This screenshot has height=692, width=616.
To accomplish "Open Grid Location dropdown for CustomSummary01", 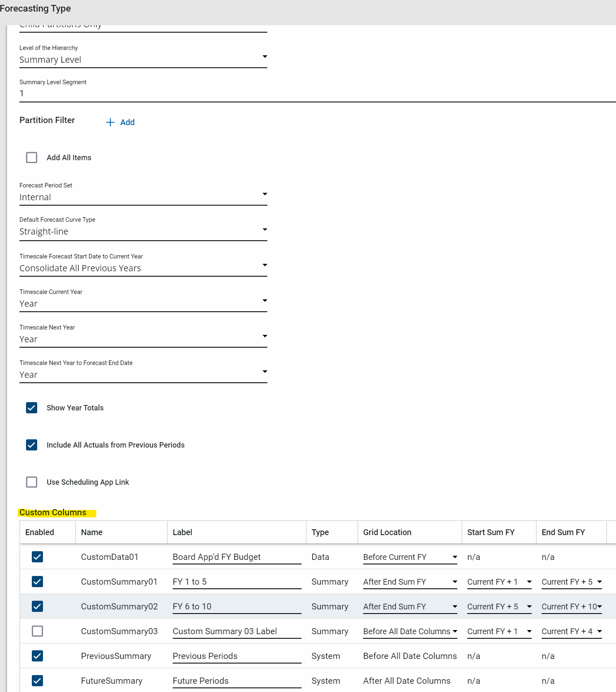I will [410, 582].
